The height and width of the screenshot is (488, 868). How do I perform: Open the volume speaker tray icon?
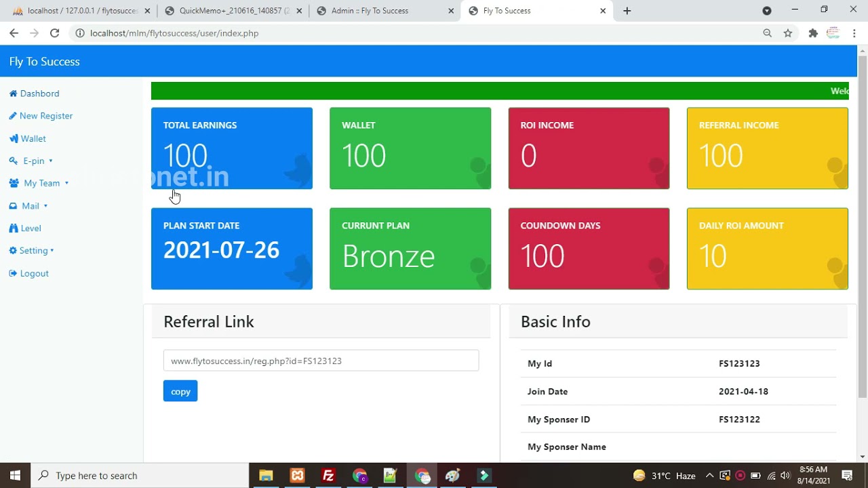tap(785, 475)
